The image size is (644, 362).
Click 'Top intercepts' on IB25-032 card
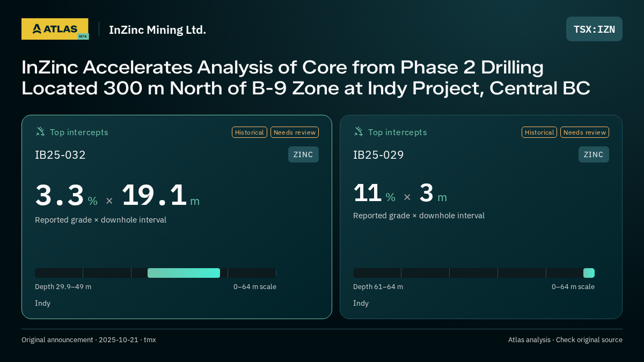tap(79, 132)
